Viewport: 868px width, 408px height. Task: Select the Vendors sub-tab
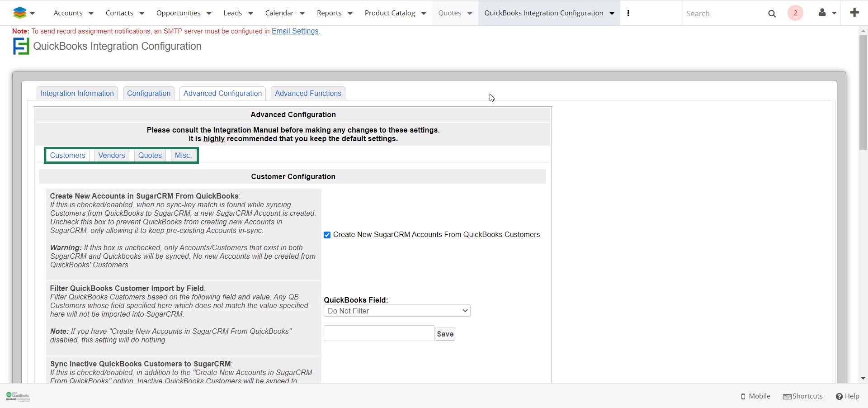pyautogui.click(x=112, y=155)
